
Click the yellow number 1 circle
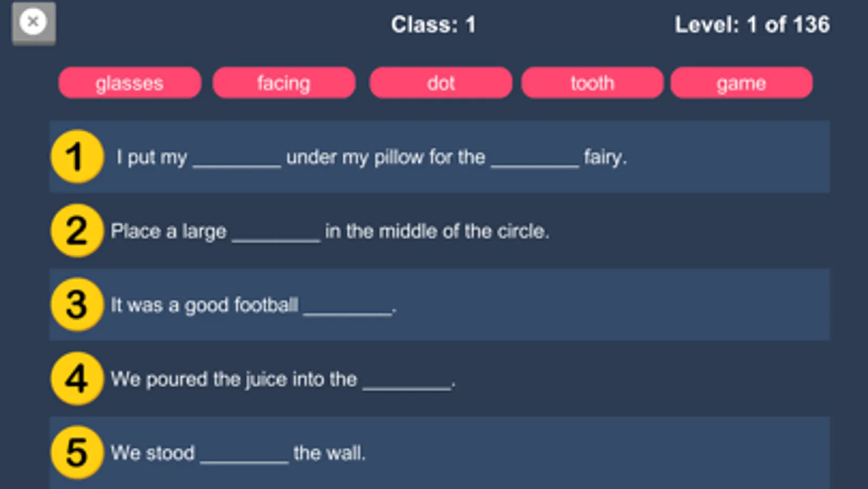[77, 156]
